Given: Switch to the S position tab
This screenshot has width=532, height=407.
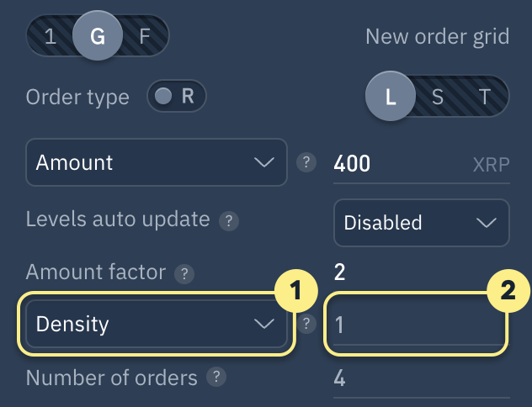Looking at the screenshot, I should click(438, 97).
